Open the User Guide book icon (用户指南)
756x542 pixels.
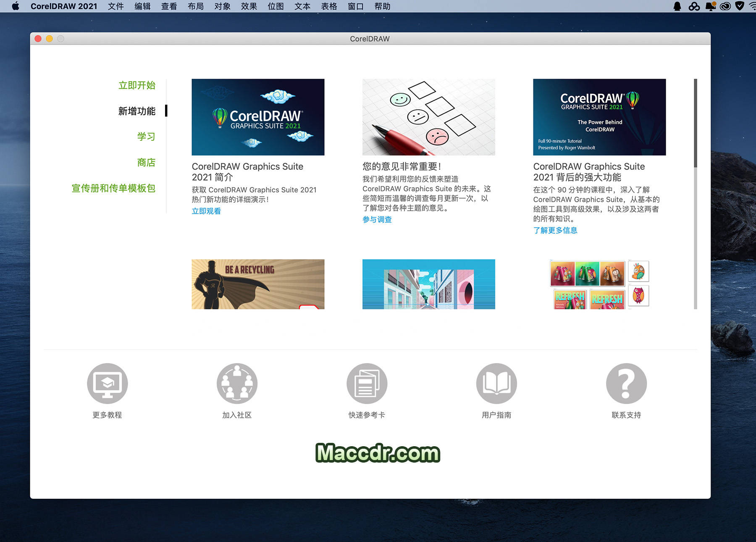496,384
